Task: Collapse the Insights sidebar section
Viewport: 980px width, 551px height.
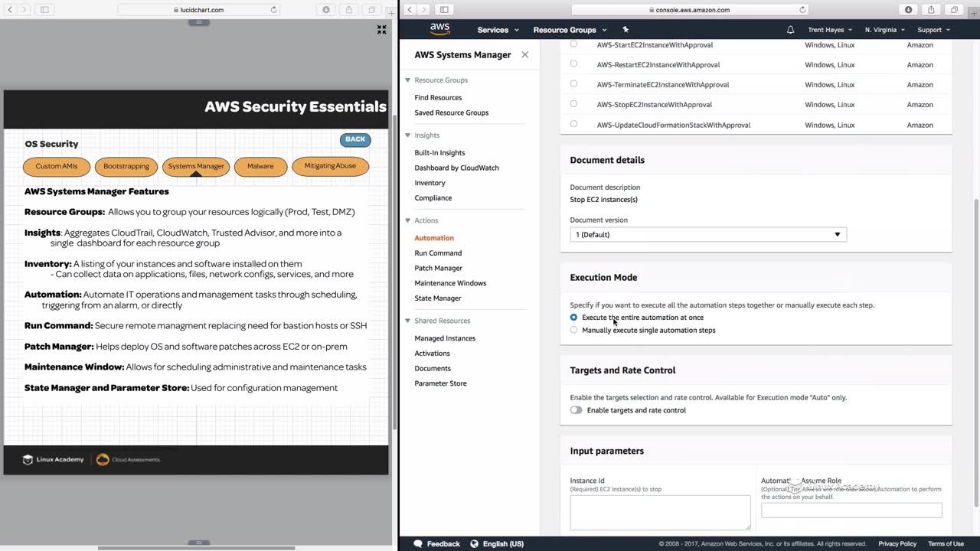Action: point(407,135)
